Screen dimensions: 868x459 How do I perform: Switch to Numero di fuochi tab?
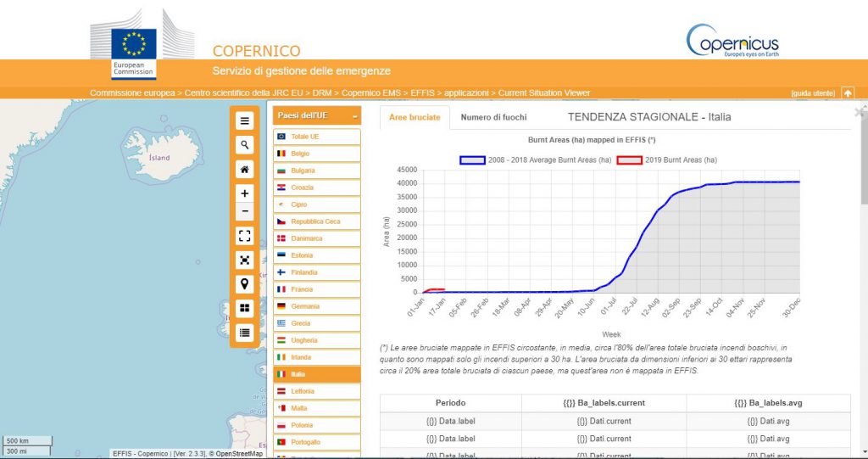493,117
